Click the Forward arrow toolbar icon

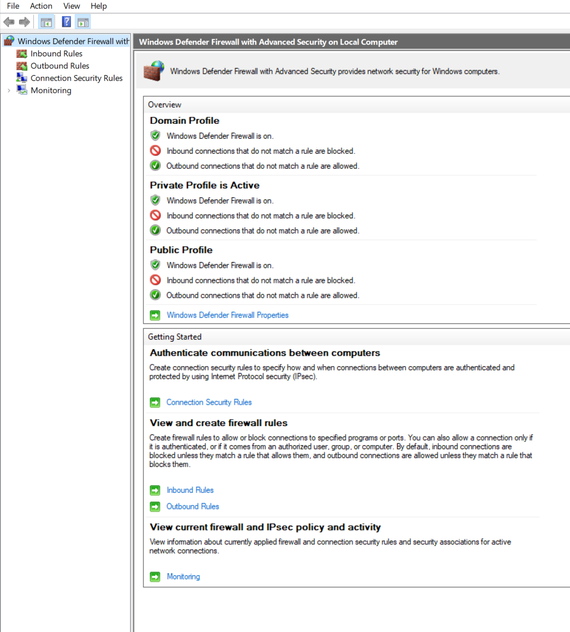click(25, 22)
